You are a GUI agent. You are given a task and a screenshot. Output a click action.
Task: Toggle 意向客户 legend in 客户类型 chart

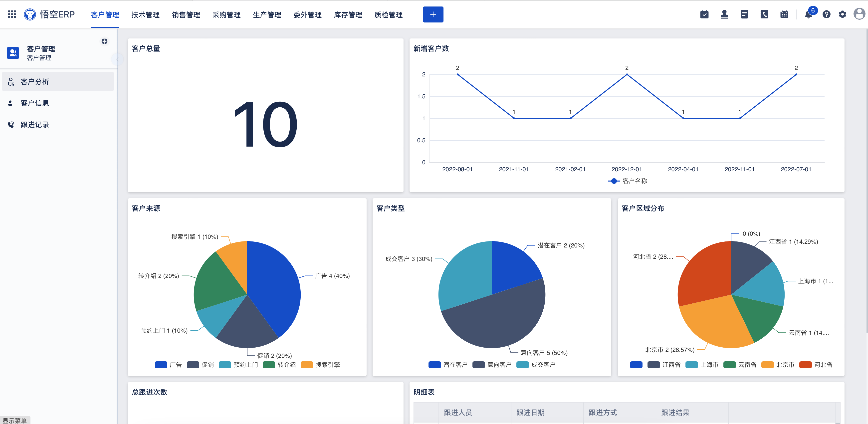pos(492,365)
